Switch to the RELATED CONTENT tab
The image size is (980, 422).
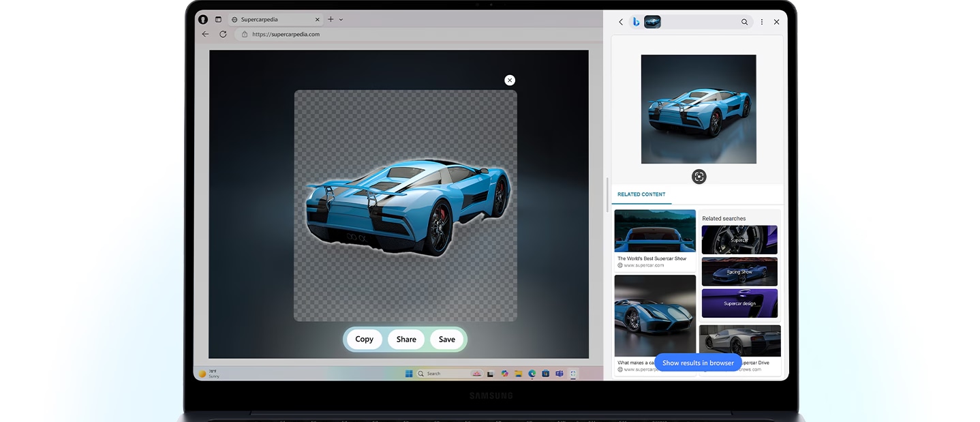pos(641,195)
